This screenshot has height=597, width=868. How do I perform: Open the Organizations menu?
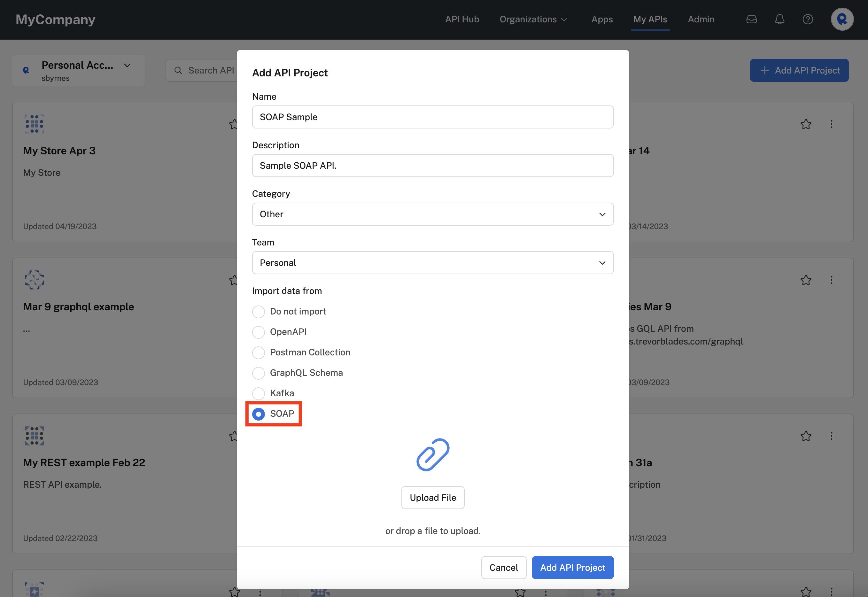point(533,19)
